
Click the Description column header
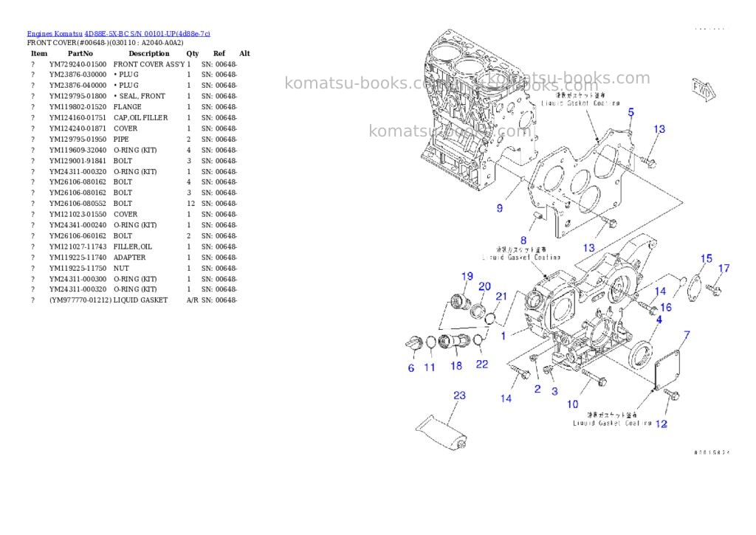[149, 53]
